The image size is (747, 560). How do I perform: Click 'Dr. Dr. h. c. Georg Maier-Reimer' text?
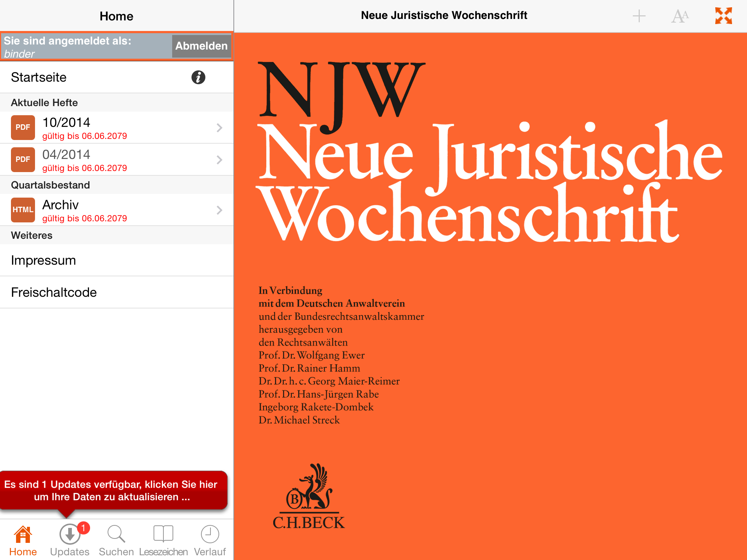(329, 381)
